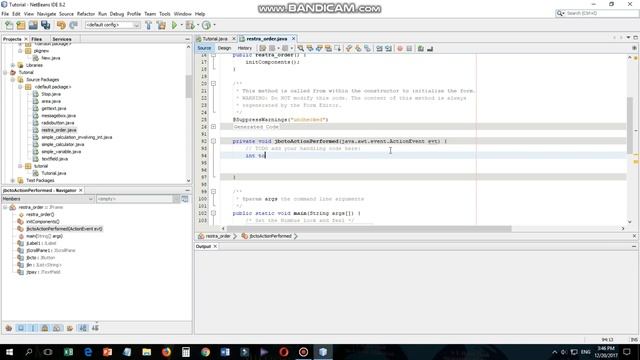Image resolution: width=640 pixels, height=360 pixels.
Task: Select initComponents() in Navigator members
Action: pos(42,222)
